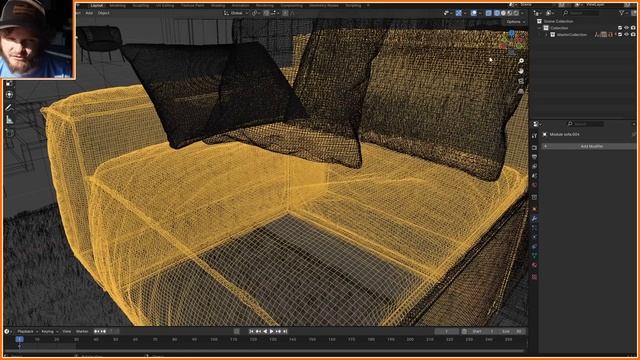Screen dimensions: 640x360
Task: Click the navigation orientation gizmo
Action: tap(512, 41)
